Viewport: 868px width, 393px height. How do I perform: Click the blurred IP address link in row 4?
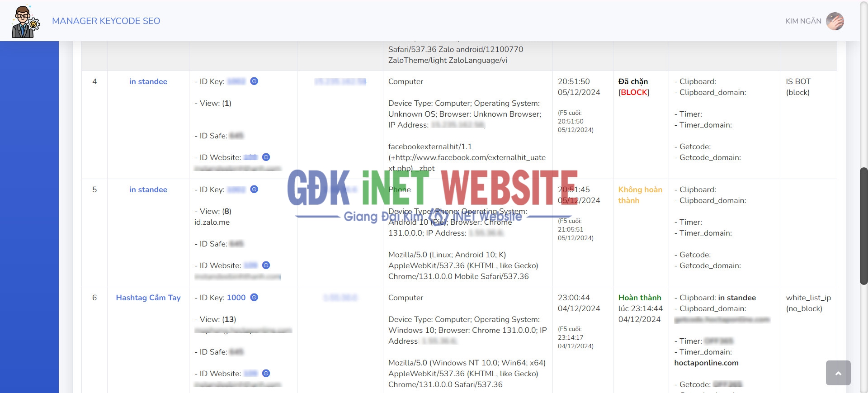[x=340, y=81]
